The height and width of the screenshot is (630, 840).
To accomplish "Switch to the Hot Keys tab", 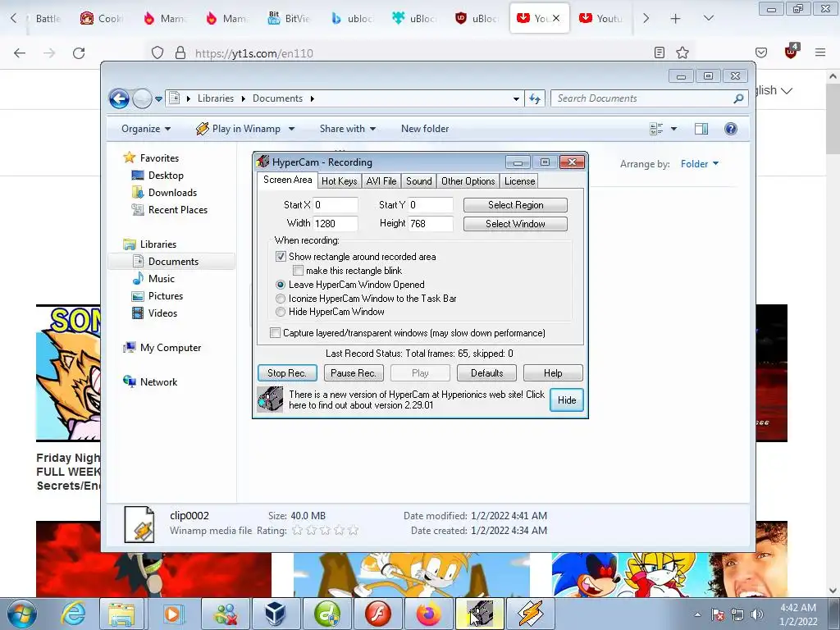I will point(339,181).
